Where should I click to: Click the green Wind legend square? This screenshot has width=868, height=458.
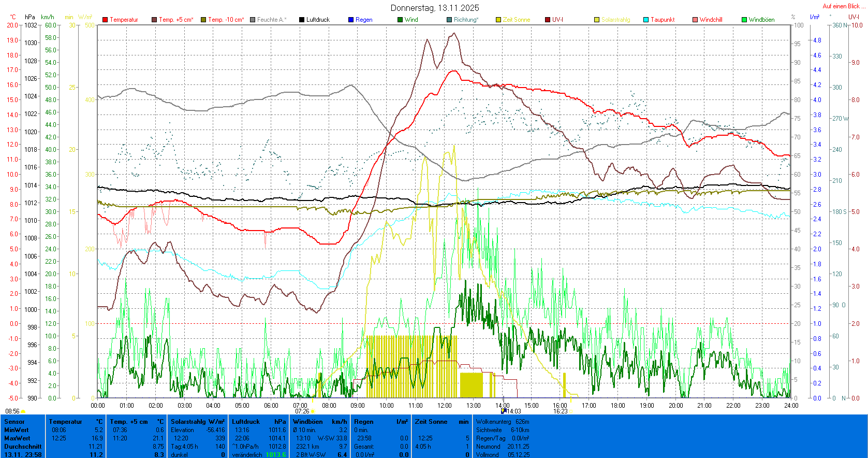(400, 20)
